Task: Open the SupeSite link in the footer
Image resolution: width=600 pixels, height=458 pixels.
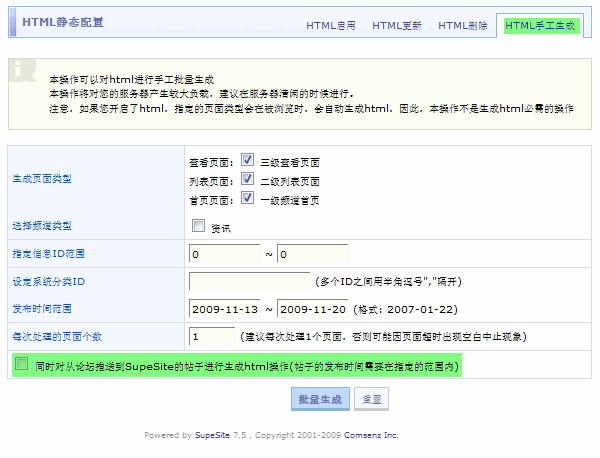Action: [x=211, y=435]
